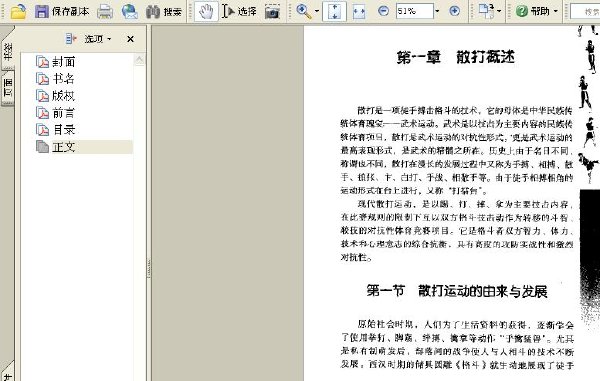
Task: Click the bookmarks panel scroll-up arrow
Action: (139, 60)
